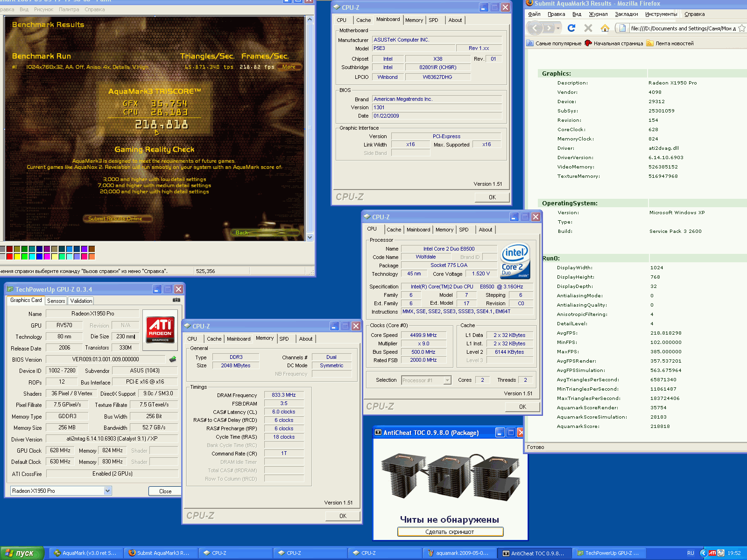Switch to AntiCheat TOC taskbar button
This screenshot has height=560, width=747.
point(534,553)
